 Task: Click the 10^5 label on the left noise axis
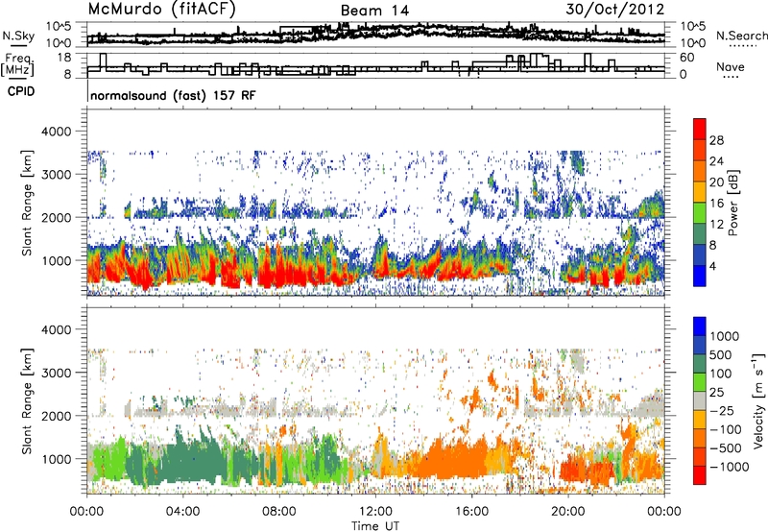click(x=59, y=27)
